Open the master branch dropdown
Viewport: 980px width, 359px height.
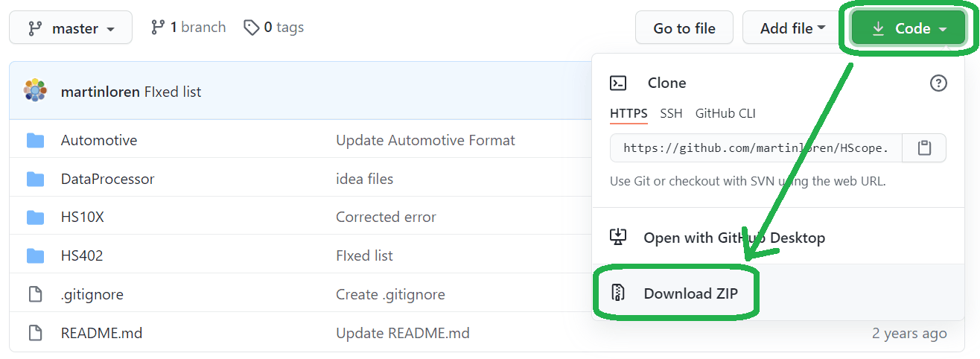click(x=71, y=28)
